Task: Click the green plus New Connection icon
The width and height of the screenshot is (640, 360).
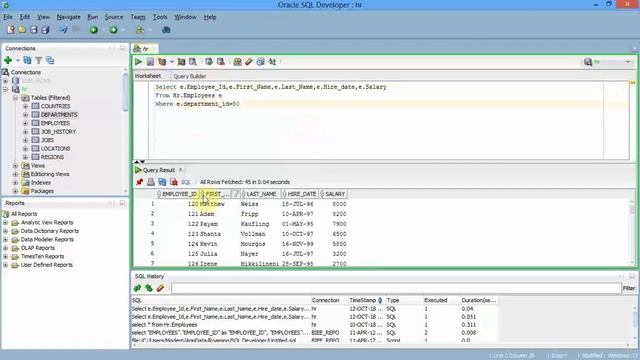Action: pos(8,60)
